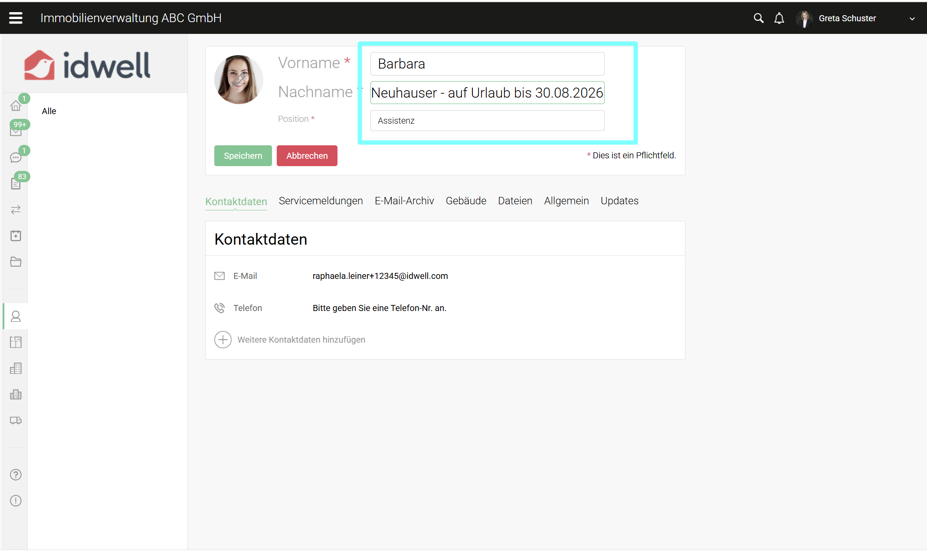Click the search magnifier icon

pos(758,18)
